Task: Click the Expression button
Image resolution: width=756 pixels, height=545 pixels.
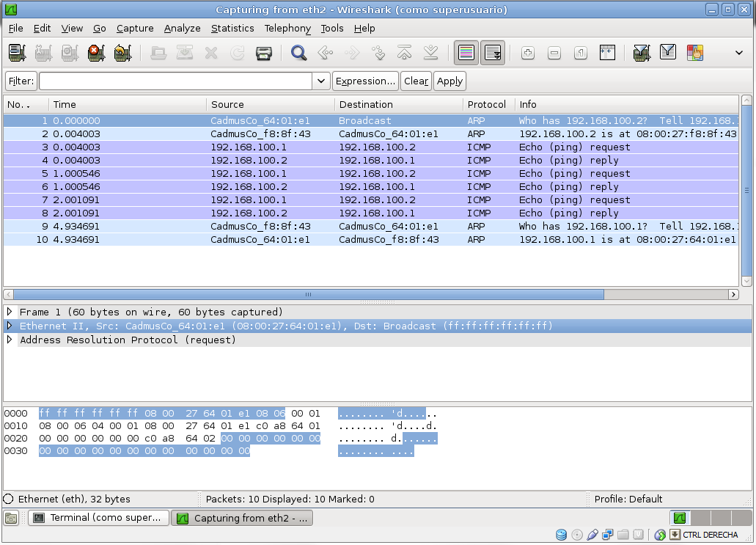Action: (365, 81)
